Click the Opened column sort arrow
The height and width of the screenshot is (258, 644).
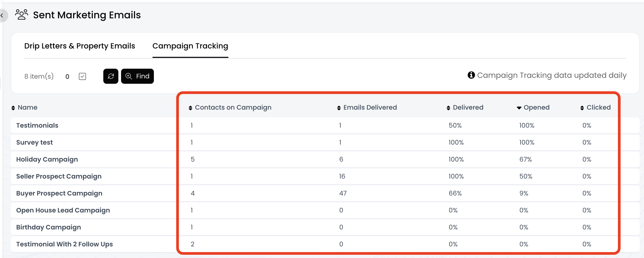click(x=519, y=108)
